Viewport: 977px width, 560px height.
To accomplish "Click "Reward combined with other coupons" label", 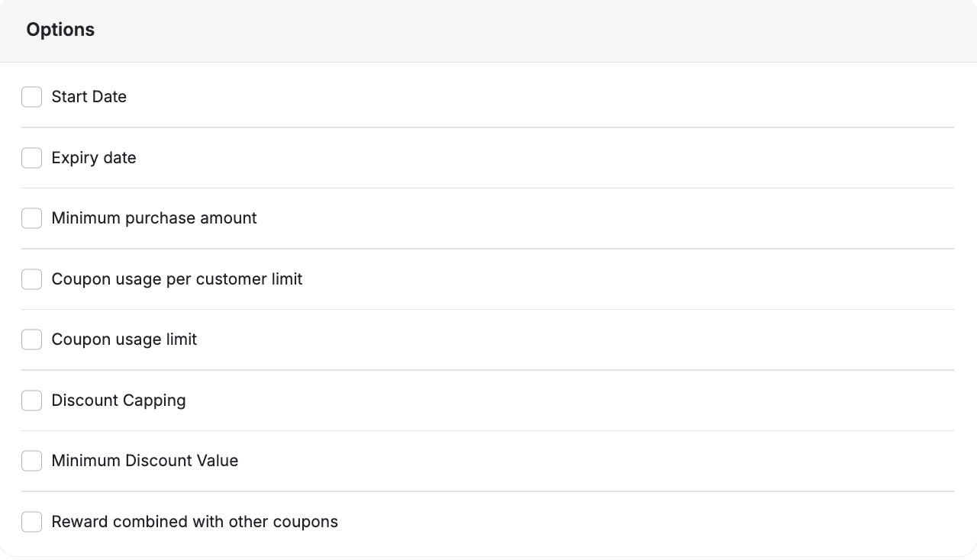I will coord(195,522).
